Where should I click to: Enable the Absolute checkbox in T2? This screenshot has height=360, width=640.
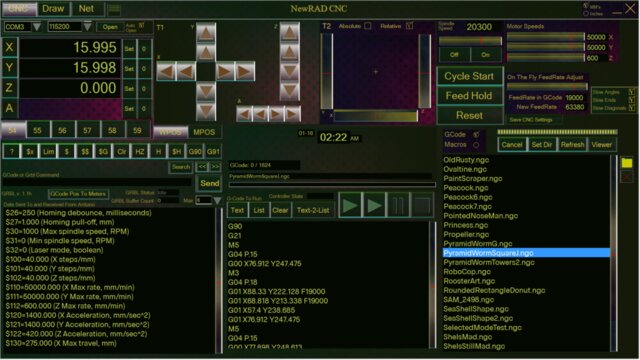coord(368,26)
